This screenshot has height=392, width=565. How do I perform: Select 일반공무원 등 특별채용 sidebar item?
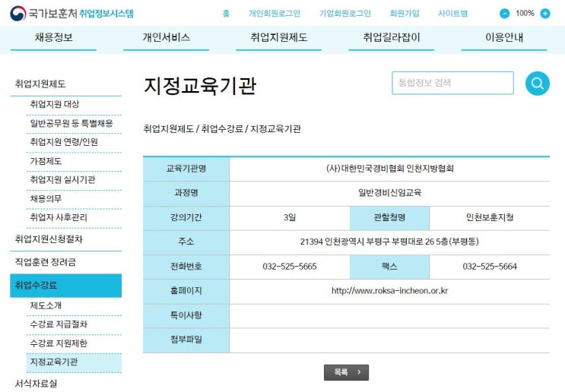pyautogui.click(x=71, y=124)
